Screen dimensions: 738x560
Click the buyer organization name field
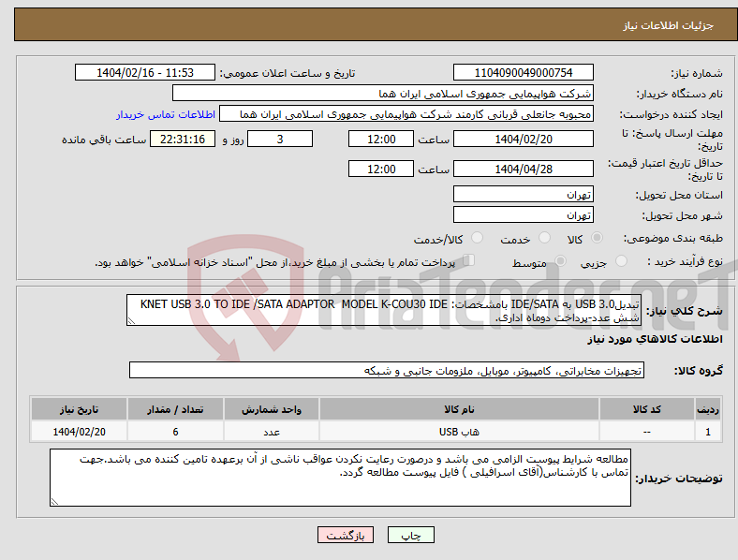(383, 93)
